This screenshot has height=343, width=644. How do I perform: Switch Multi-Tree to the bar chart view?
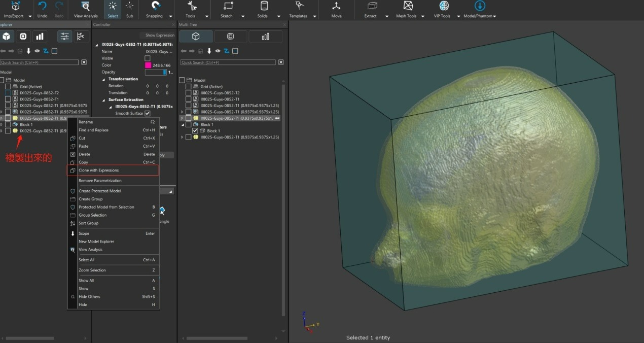[x=266, y=37]
